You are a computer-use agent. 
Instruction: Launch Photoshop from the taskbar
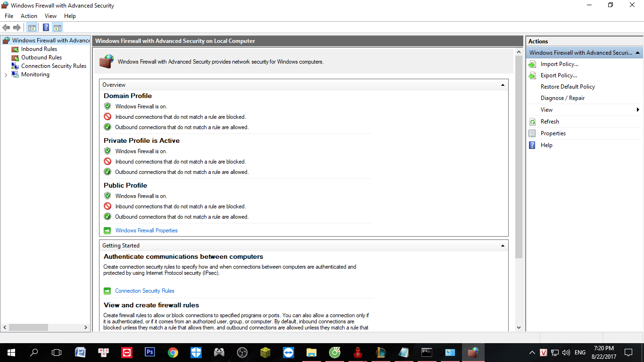pos(150,352)
